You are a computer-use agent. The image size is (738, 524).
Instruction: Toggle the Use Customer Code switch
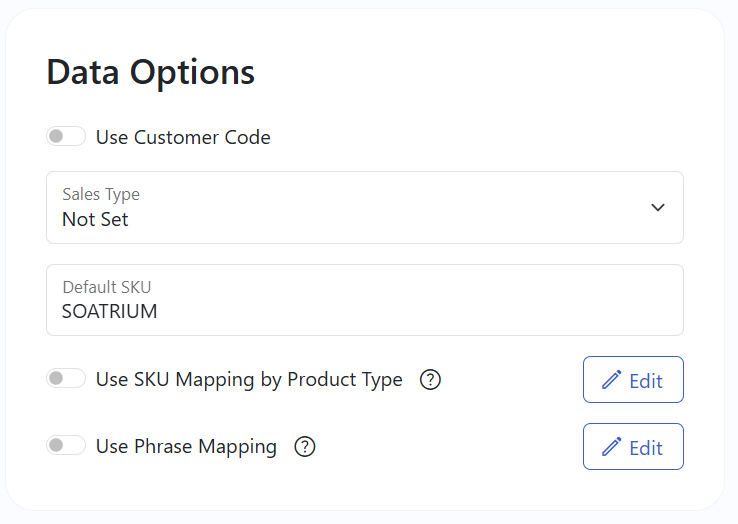(x=65, y=136)
